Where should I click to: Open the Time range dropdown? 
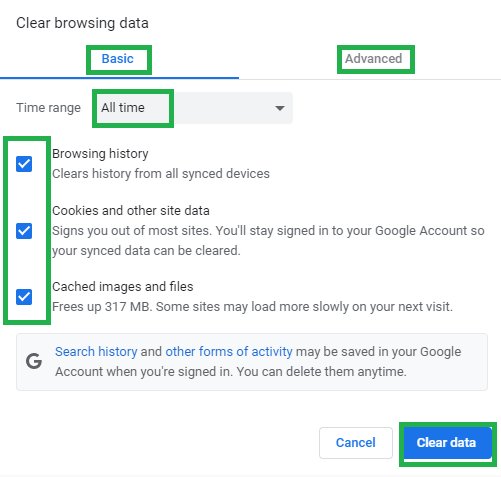pyautogui.click(x=193, y=108)
